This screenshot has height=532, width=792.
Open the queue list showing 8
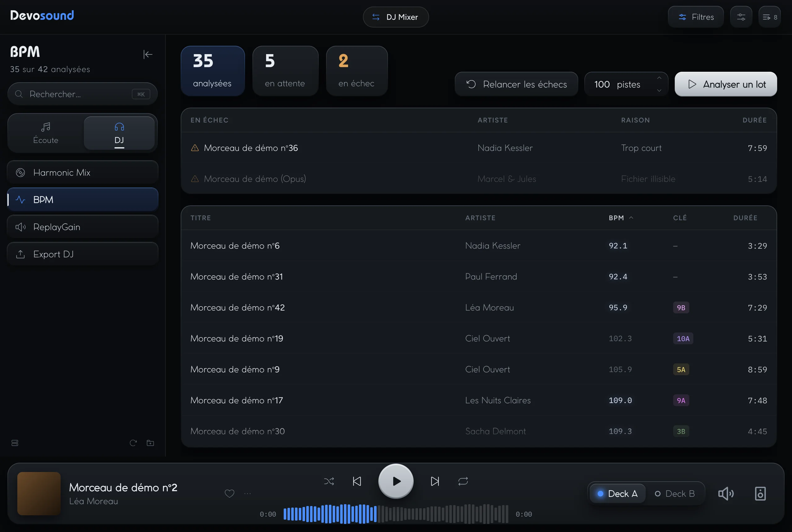tap(770, 17)
